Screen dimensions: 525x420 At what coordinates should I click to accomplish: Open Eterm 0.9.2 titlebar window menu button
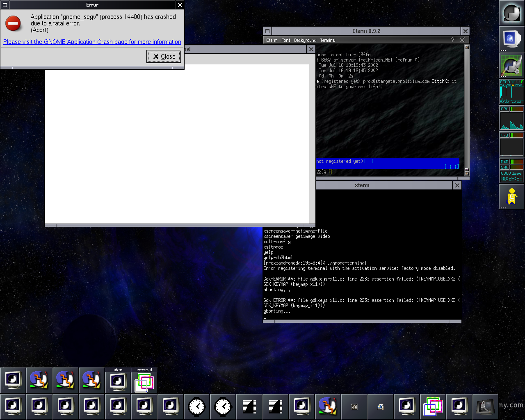pos(267,31)
